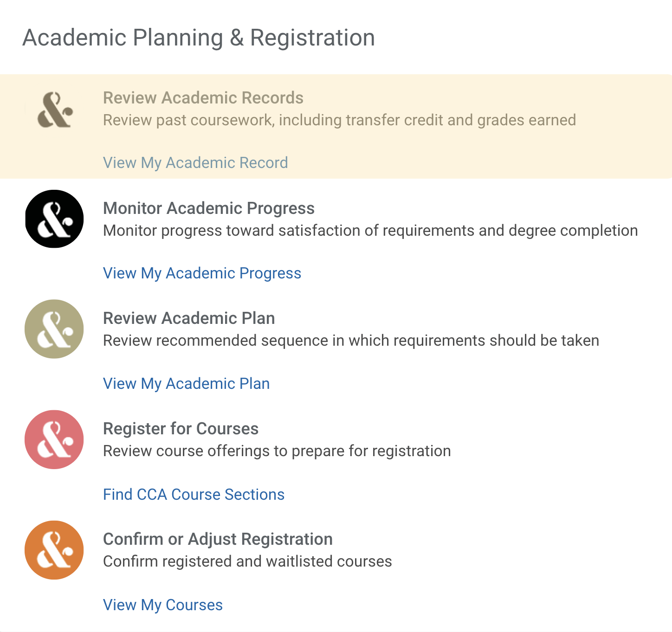Click the orange Confirm or Adjust Registration icon

pyautogui.click(x=54, y=550)
